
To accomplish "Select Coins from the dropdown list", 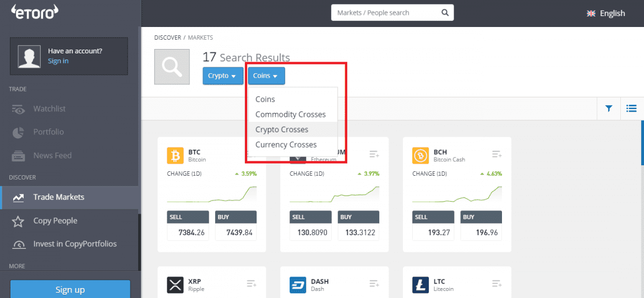I will pos(293,100).
